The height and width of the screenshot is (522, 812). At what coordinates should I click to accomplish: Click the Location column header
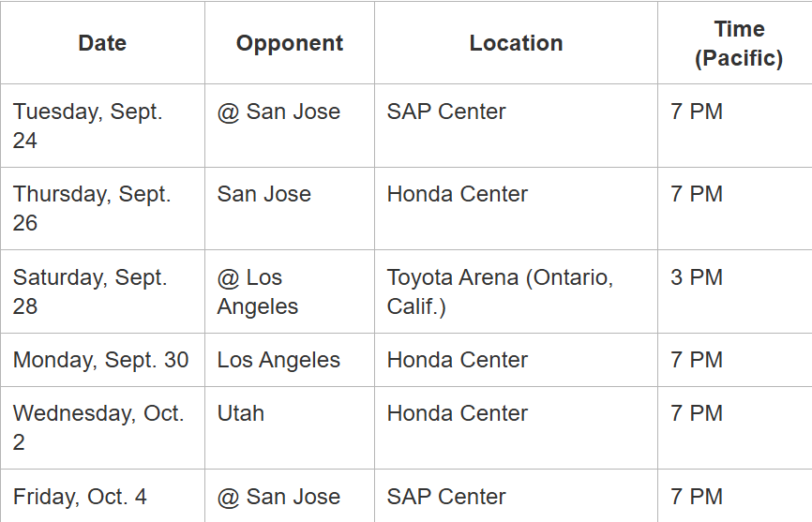[x=516, y=43]
